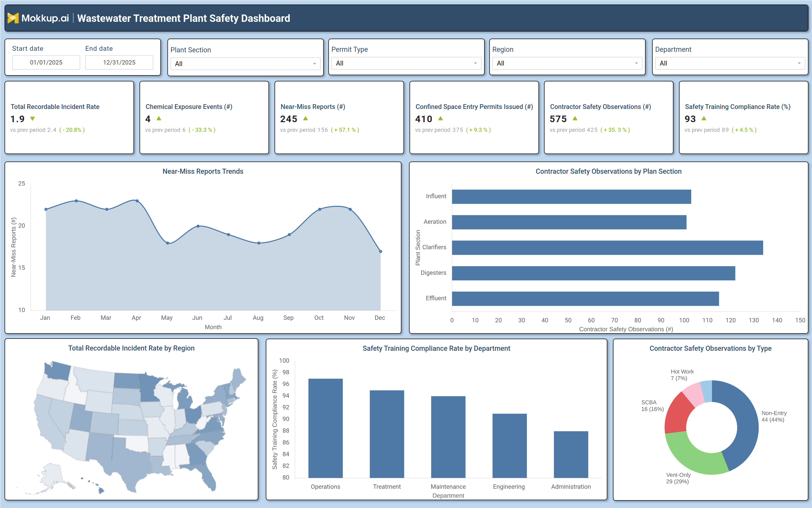
Task: Click the Confined Space Entry Permits trend arrow
Action: click(441, 119)
